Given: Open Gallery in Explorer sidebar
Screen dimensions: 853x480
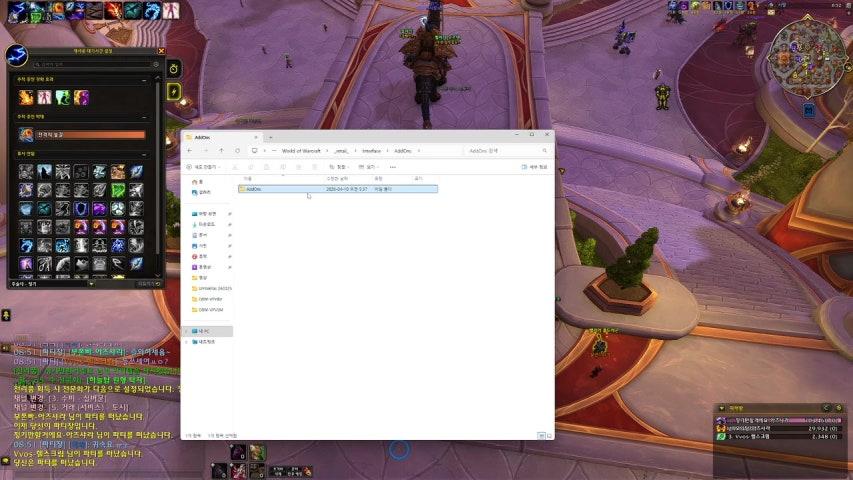Looking at the screenshot, I should [x=202, y=192].
